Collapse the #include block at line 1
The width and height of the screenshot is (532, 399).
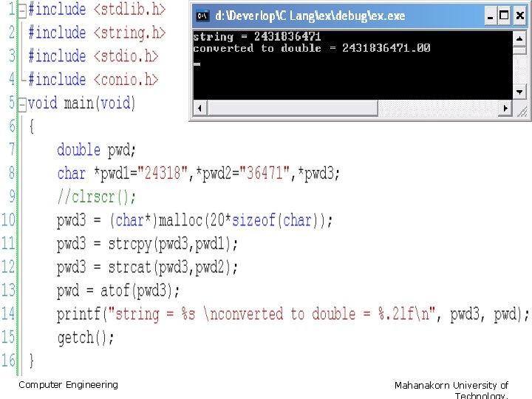[x=21, y=11]
